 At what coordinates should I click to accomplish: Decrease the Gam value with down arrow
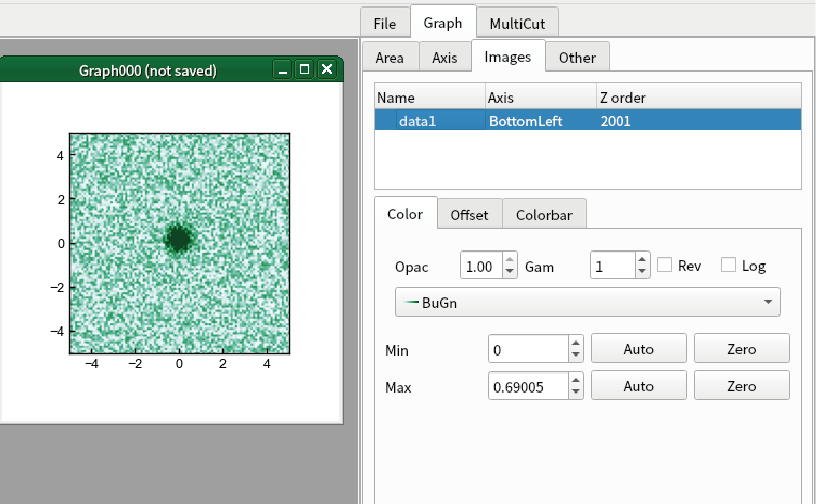pyautogui.click(x=642, y=271)
